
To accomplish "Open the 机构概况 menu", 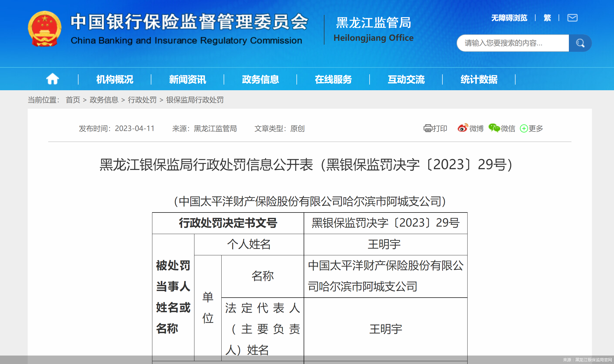I will pyautogui.click(x=115, y=79).
